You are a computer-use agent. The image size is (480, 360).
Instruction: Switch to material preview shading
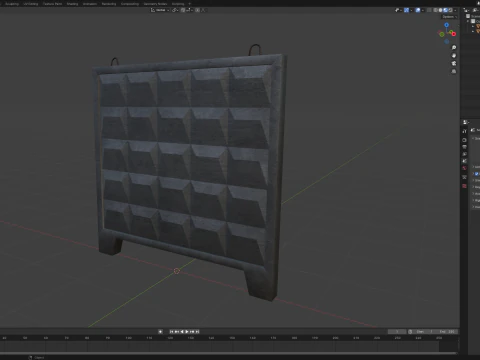pos(445,10)
